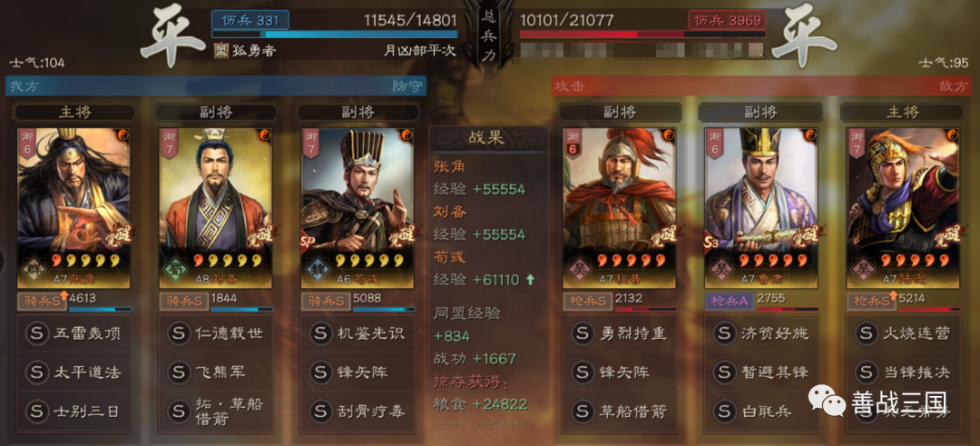Select the 攻击 敌方 red header bar
Image resolution: width=980 pixels, height=446 pixels.
click(762, 85)
